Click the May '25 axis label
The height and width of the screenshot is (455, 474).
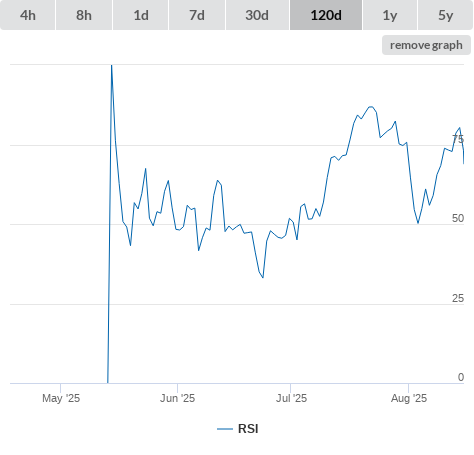[61, 398]
